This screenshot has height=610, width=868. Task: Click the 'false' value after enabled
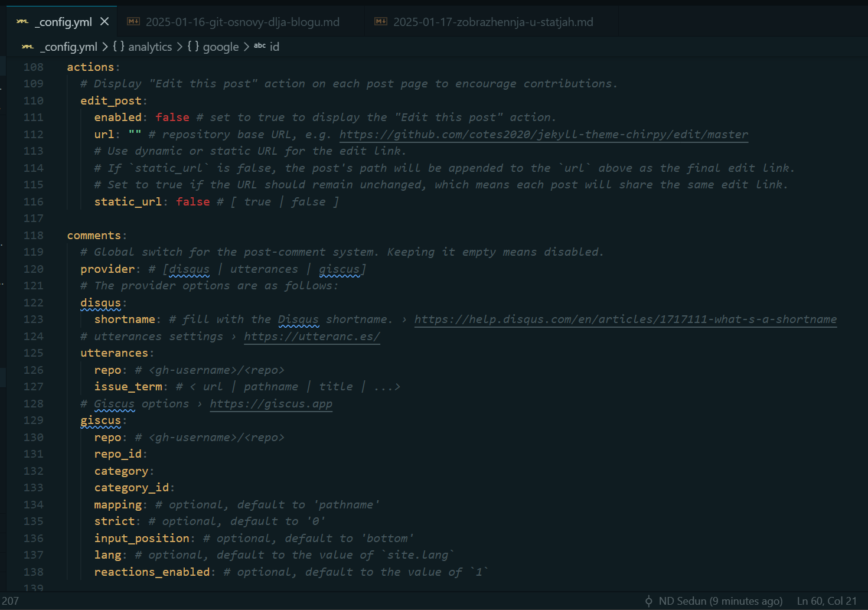tap(172, 118)
